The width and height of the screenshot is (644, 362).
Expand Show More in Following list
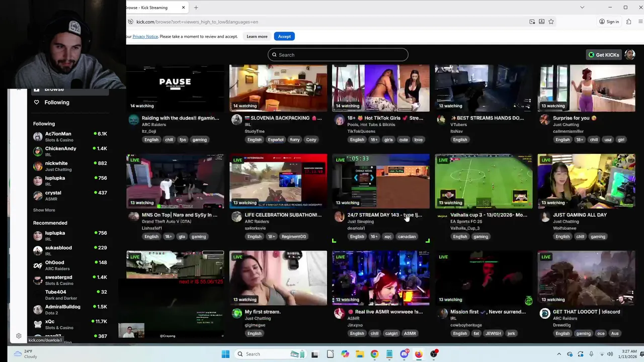[44, 210]
